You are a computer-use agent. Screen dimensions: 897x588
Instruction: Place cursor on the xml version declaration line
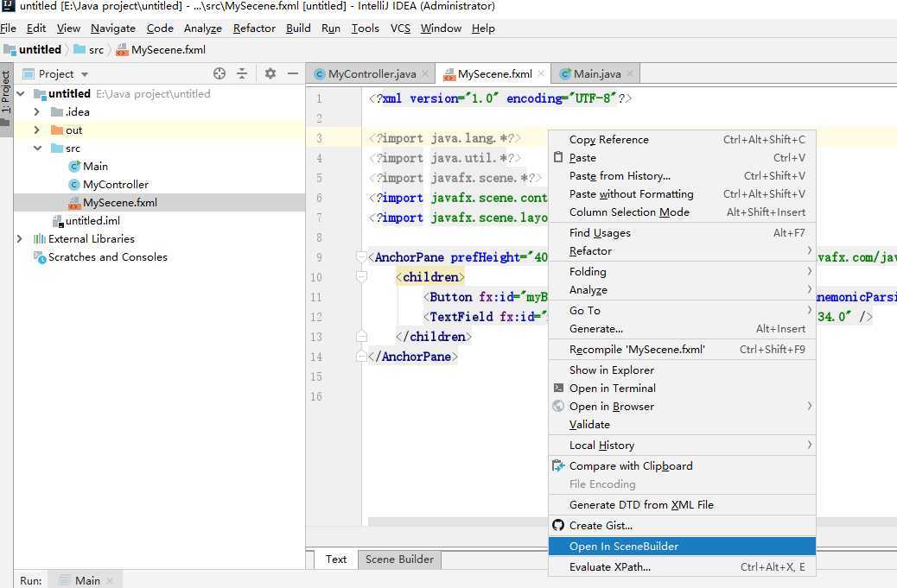[x=500, y=98]
